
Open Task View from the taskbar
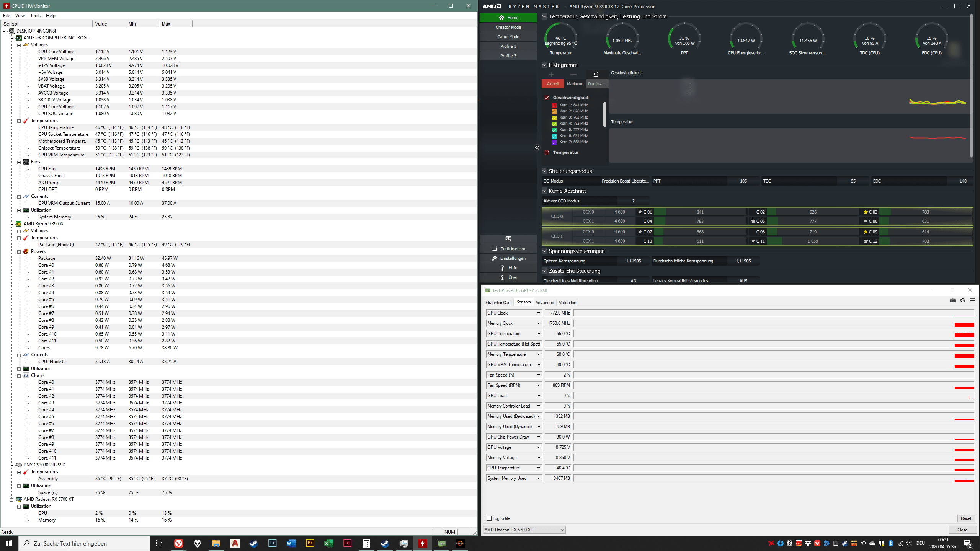click(x=159, y=543)
